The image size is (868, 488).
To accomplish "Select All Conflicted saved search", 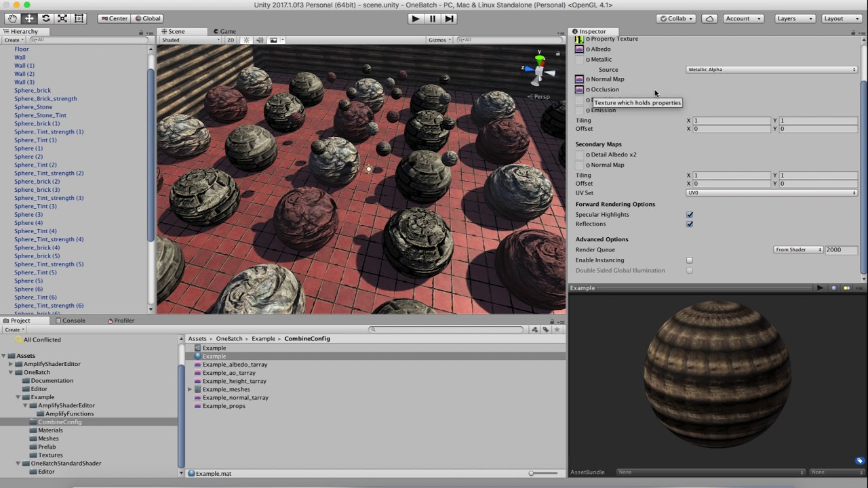I will pyautogui.click(x=42, y=340).
